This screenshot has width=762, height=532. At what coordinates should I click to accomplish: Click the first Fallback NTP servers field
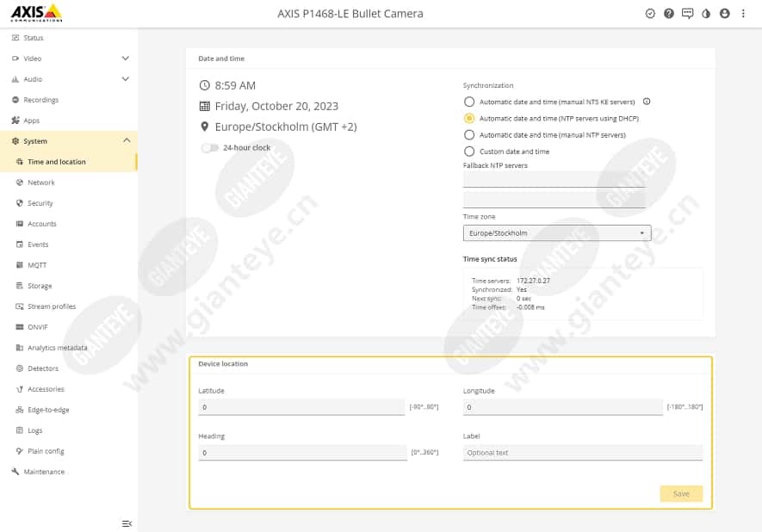[554, 179]
